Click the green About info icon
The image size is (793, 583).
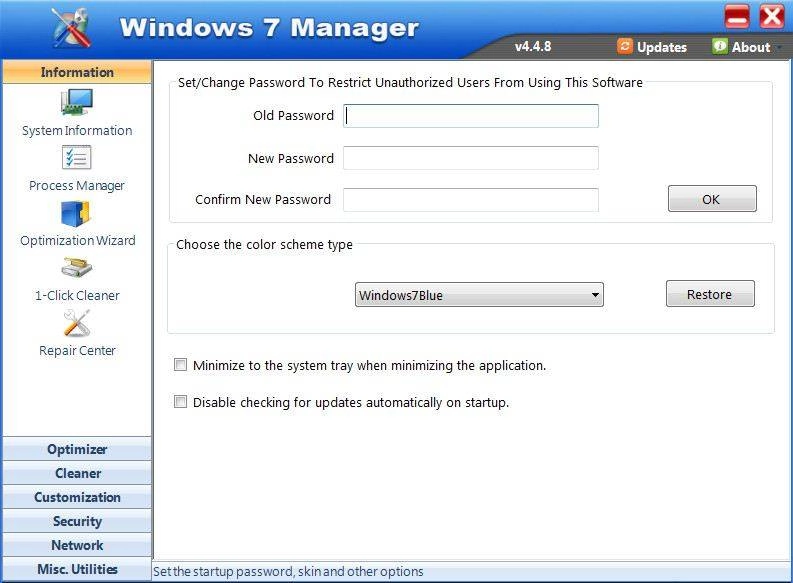(x=719, y=47)
